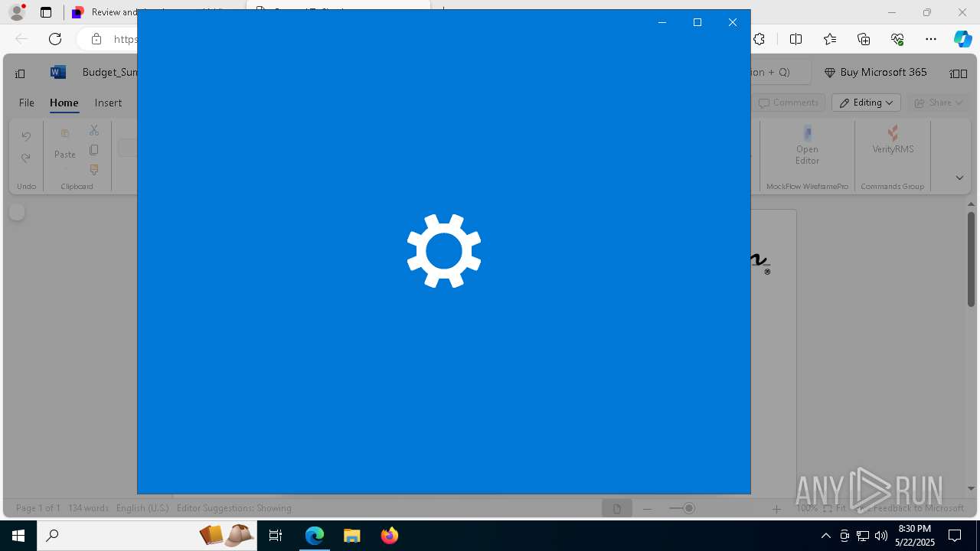The image size is (980, 551).
Task: Maximize the blue Settings window
Action: click(x=697, y=22)
